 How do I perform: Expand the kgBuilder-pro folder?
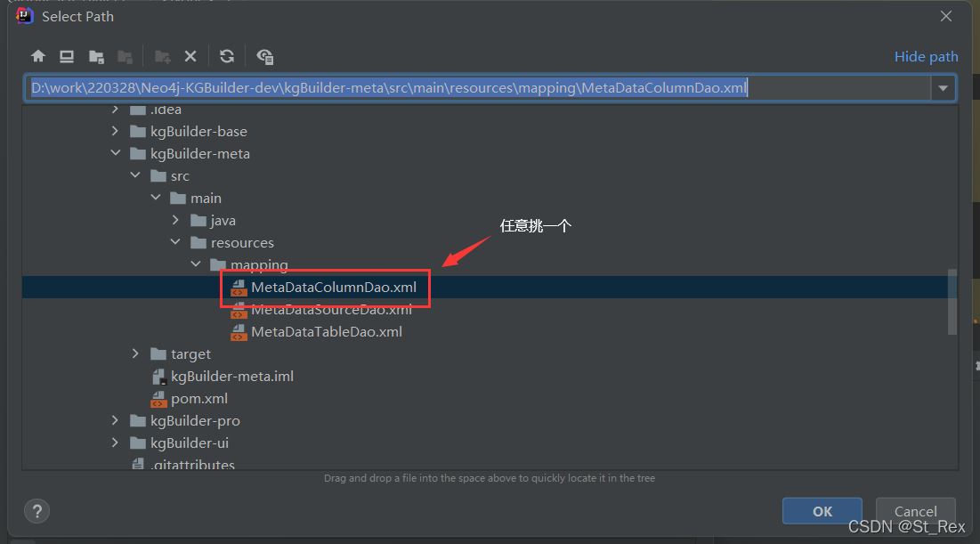pyautogui.click(x=115, y=420)
